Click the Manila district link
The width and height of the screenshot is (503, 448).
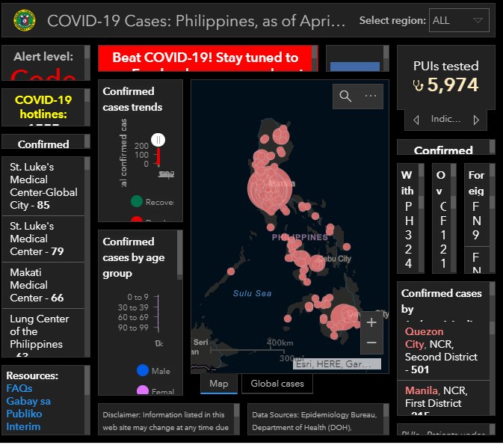pos(422,390)
